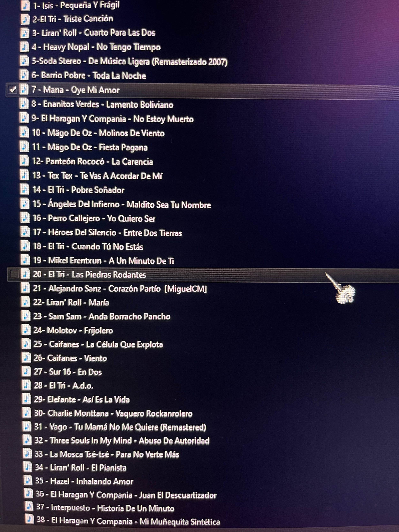Click 34 - Liran' Roll - El Pianista
Viewport: 399px width, 532px height.
pyautogui.click(x=81, y=468)
